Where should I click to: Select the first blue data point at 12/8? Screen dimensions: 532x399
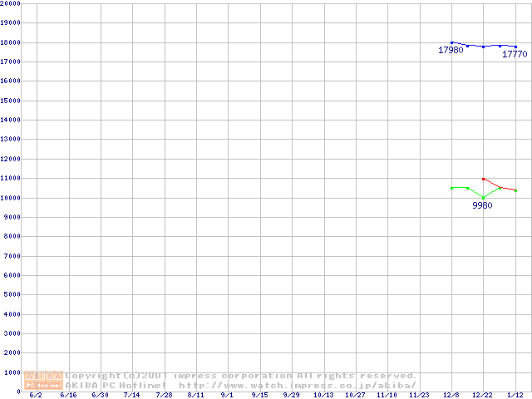pyautogui.click(x=451, y=42)
